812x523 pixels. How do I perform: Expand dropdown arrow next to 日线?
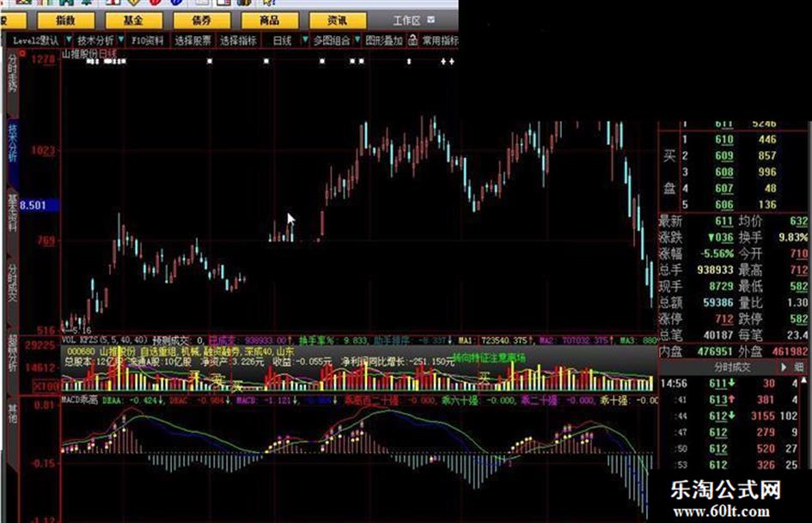(304, 40)
